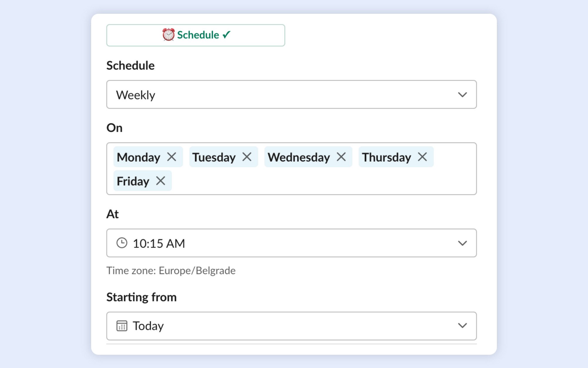Screen dimensions: 588x368
Task: Click the calendar icon beside Today
Action: tap(122, 326)
